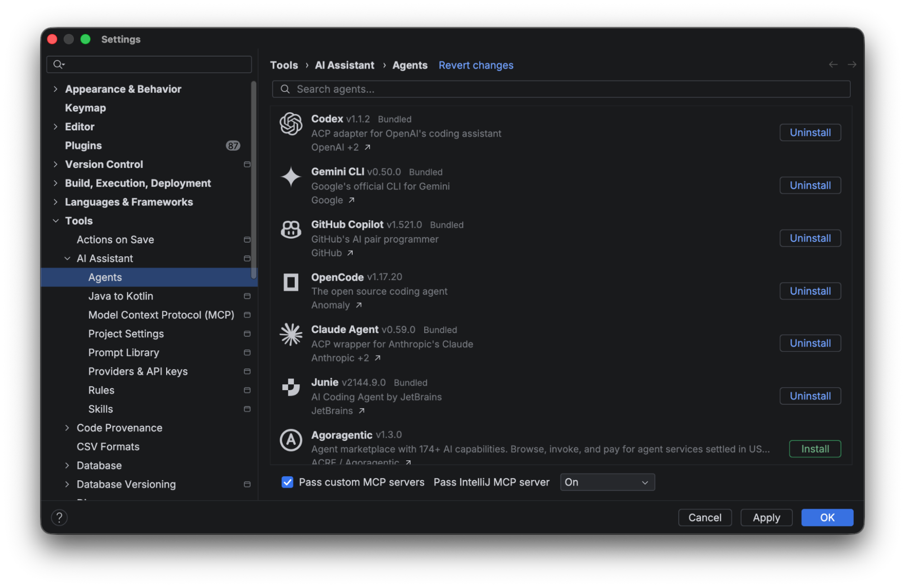Click the settings search magnifier icon

click(58, 64)
